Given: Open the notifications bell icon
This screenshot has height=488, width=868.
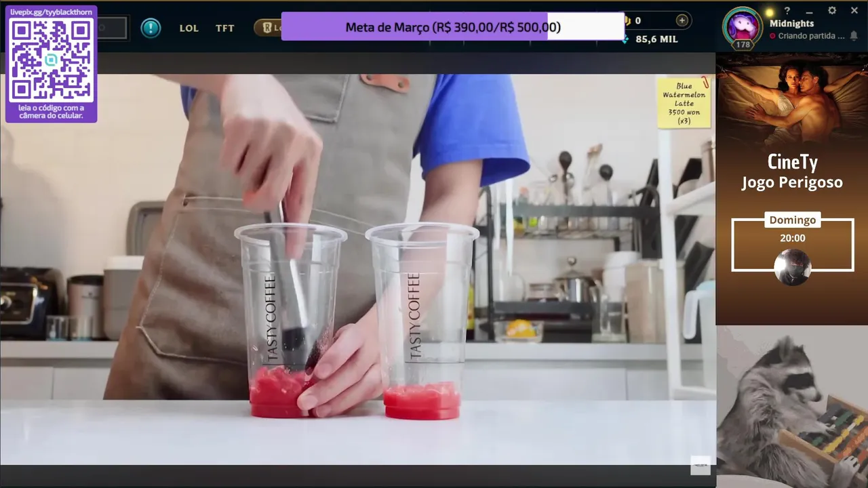Looking at the screenshot, I should tap(854, 35).
